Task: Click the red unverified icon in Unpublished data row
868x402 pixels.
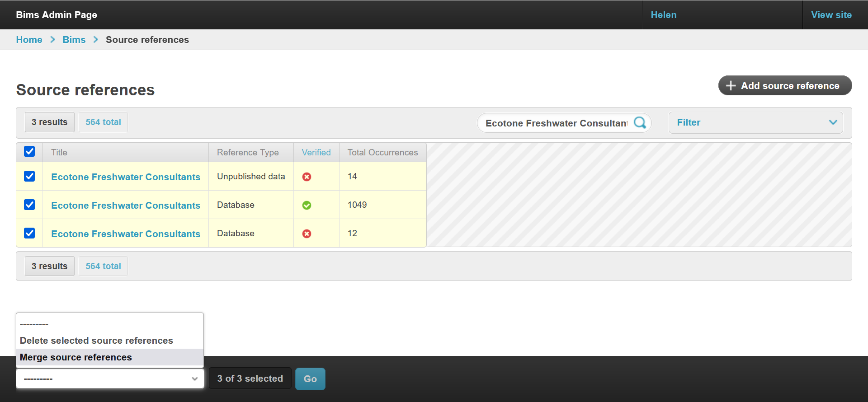Action: click(x=307, y=177)
